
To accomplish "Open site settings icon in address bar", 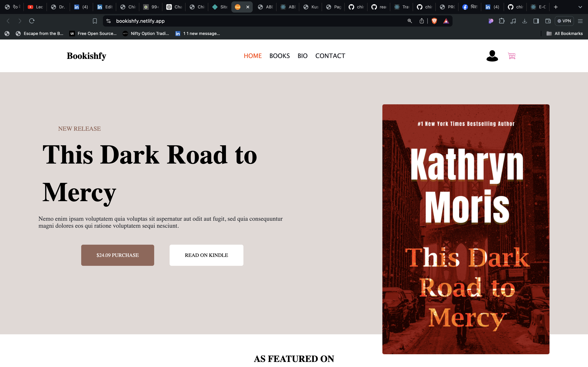I will [x=109, y=21].
